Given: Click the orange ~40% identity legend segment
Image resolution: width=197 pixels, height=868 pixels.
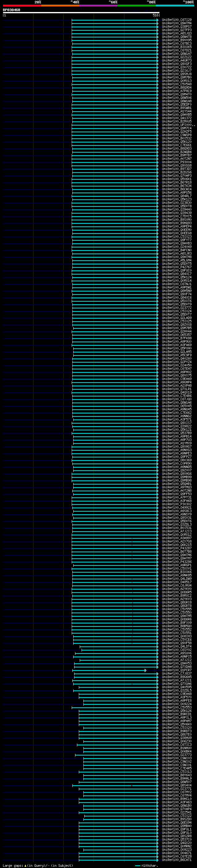Looking at the screenshot, I should point(60,6).
